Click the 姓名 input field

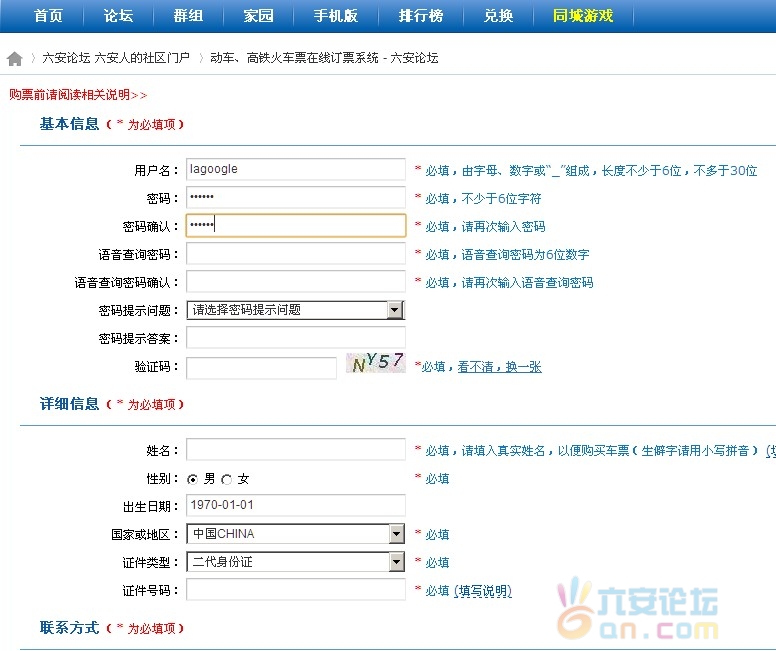[296, 450]
